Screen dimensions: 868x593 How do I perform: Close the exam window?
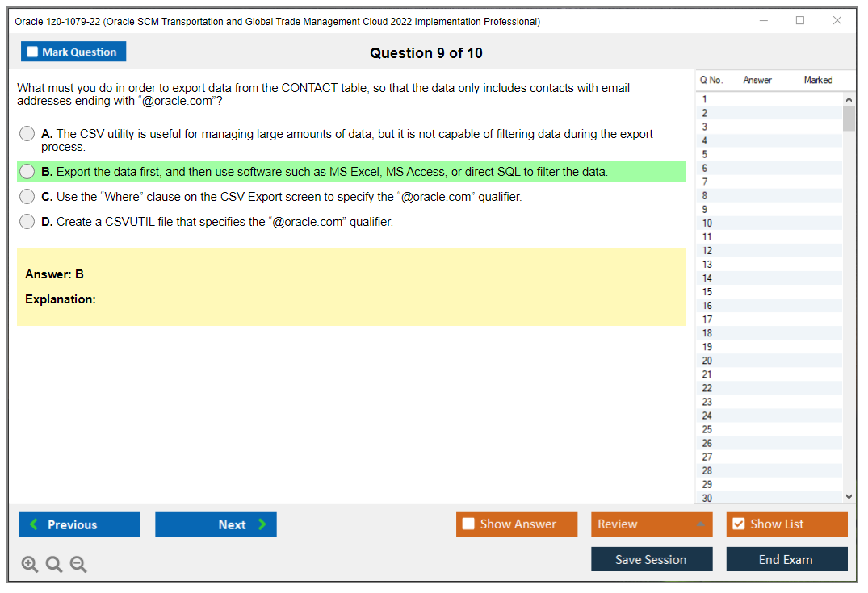click(x=837, y=21)
